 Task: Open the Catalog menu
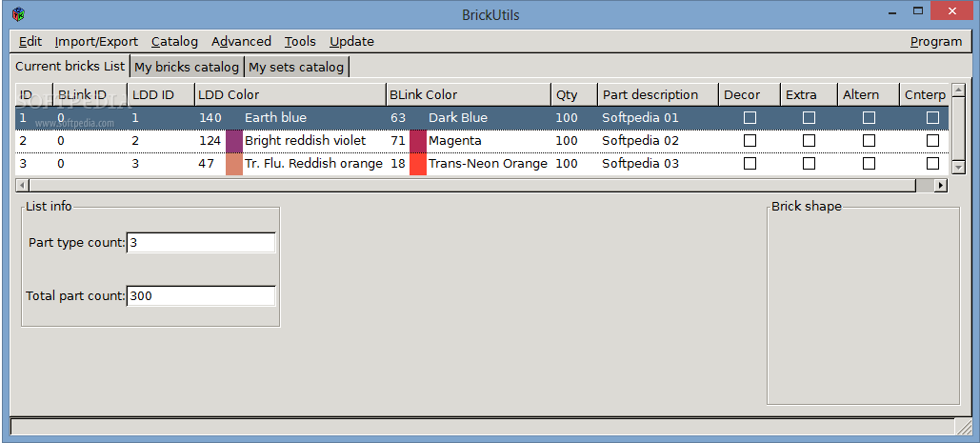click(x=174, y=42)
